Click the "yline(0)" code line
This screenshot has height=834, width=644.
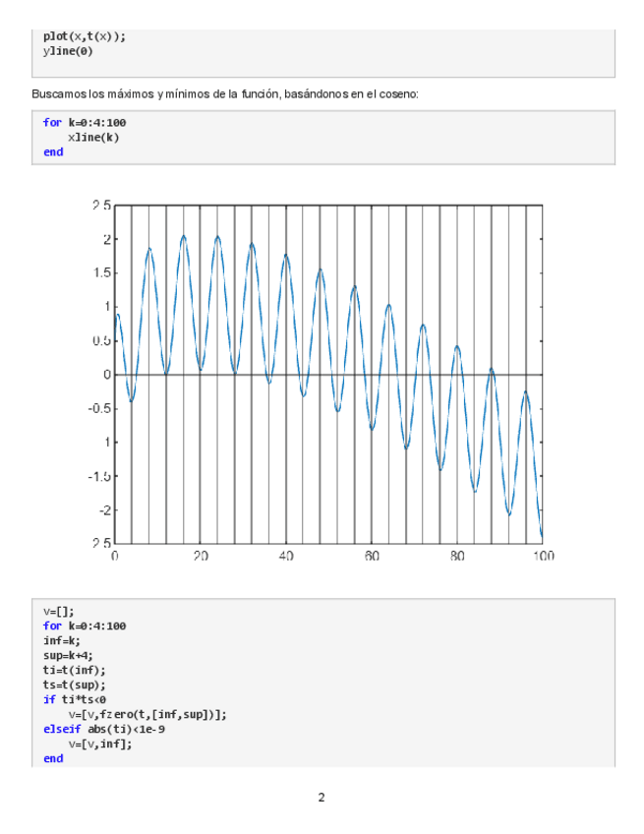[x=68, y=50]
